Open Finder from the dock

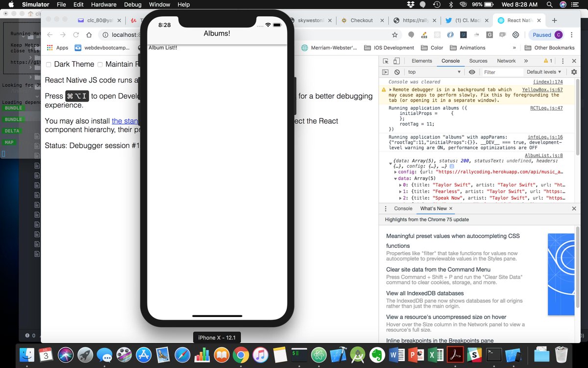26,354
